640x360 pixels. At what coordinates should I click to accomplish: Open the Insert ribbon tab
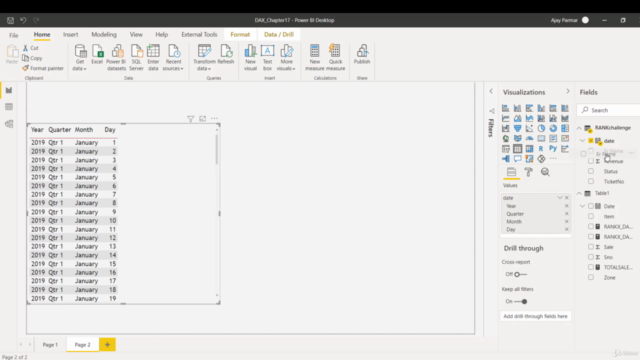(70, 35)
